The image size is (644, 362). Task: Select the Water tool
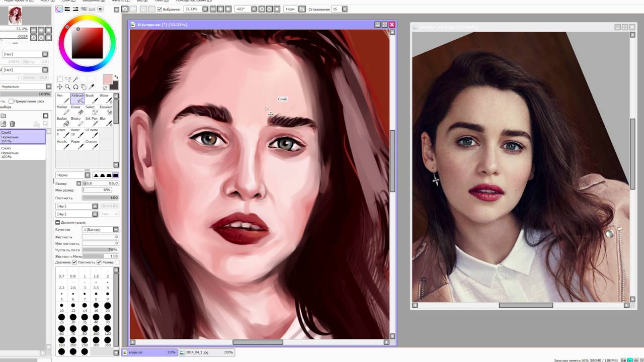(x=105, y=98)
